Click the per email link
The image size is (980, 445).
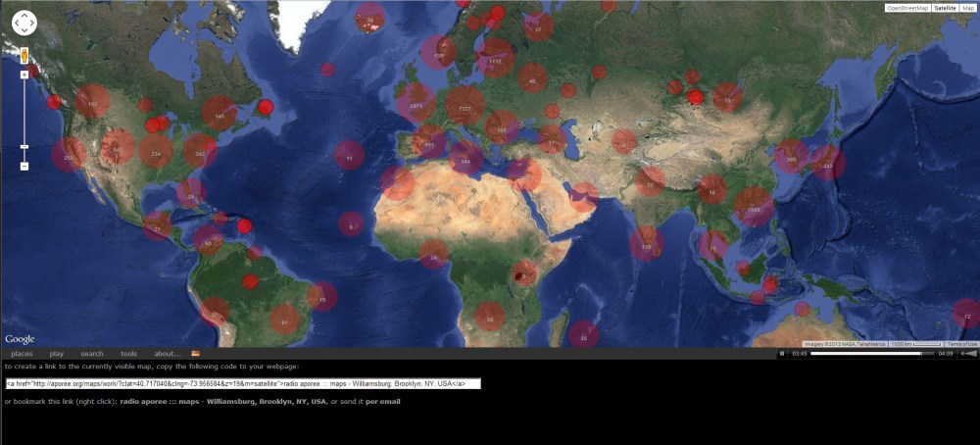click(383, 401)
